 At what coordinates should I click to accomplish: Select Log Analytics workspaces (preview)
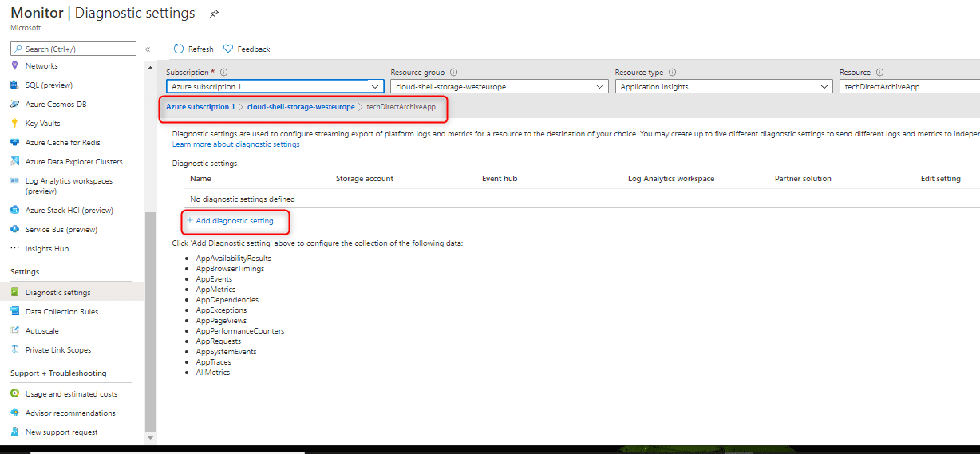point(69,186)
